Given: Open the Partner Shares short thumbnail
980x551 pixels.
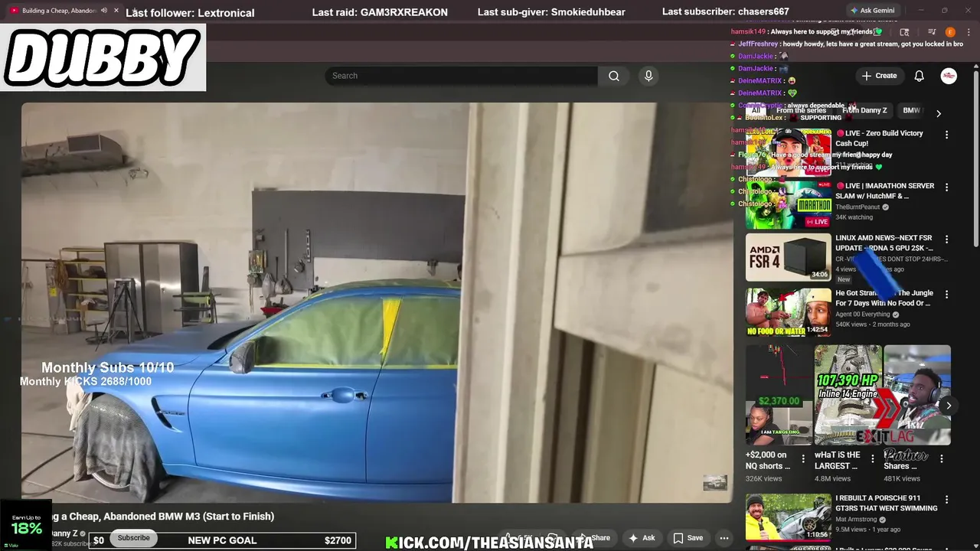Looking at the screenshot, I should (917, 395).
